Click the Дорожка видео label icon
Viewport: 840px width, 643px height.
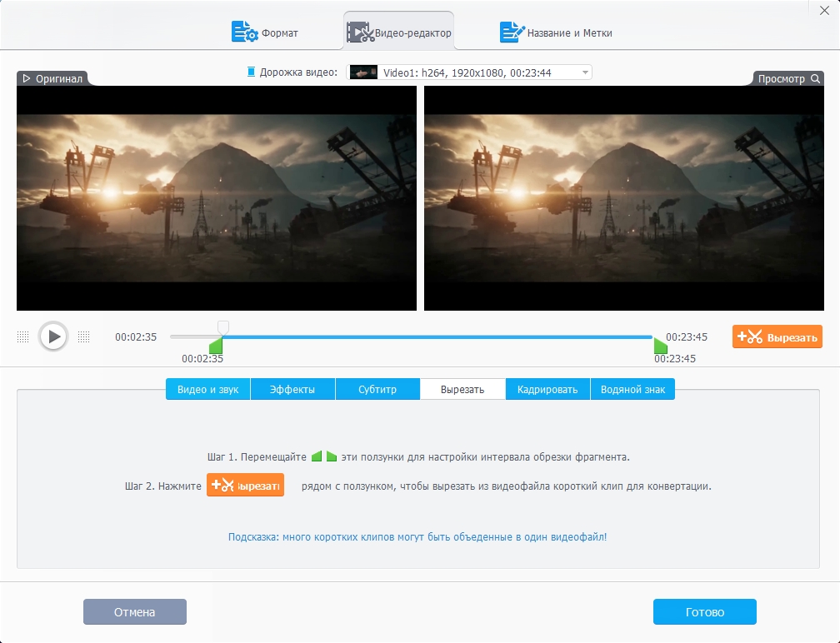pyautogui.click(x=251, y=72)
